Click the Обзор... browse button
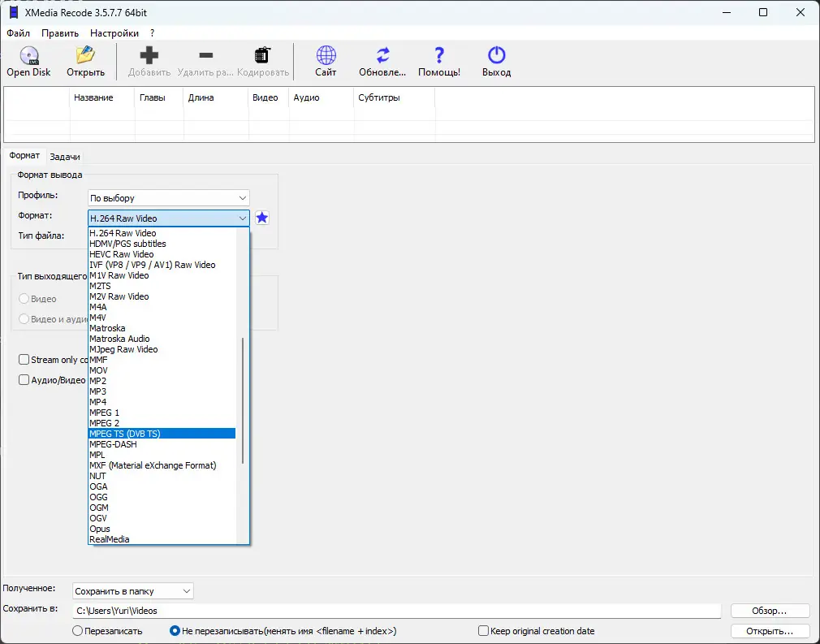This screenshot has height=644, width=820. coord(770,611)
